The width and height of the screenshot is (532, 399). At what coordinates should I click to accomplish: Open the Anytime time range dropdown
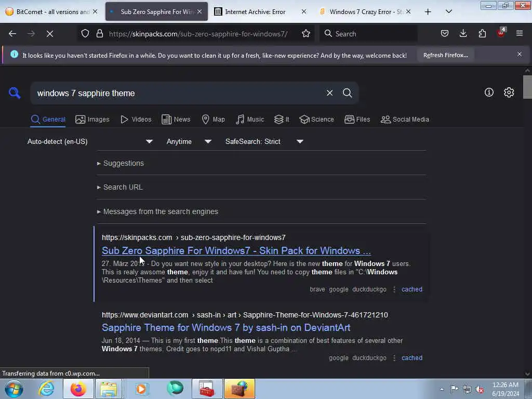[189, 141]
